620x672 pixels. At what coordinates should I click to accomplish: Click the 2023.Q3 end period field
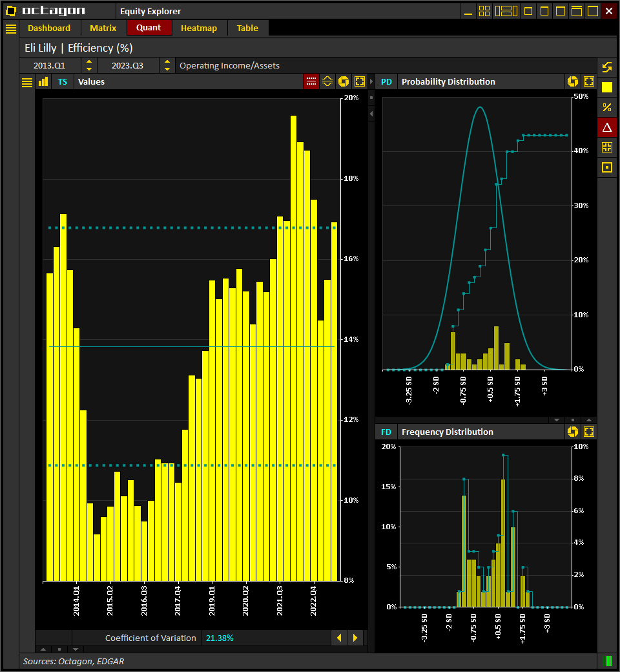128,65
